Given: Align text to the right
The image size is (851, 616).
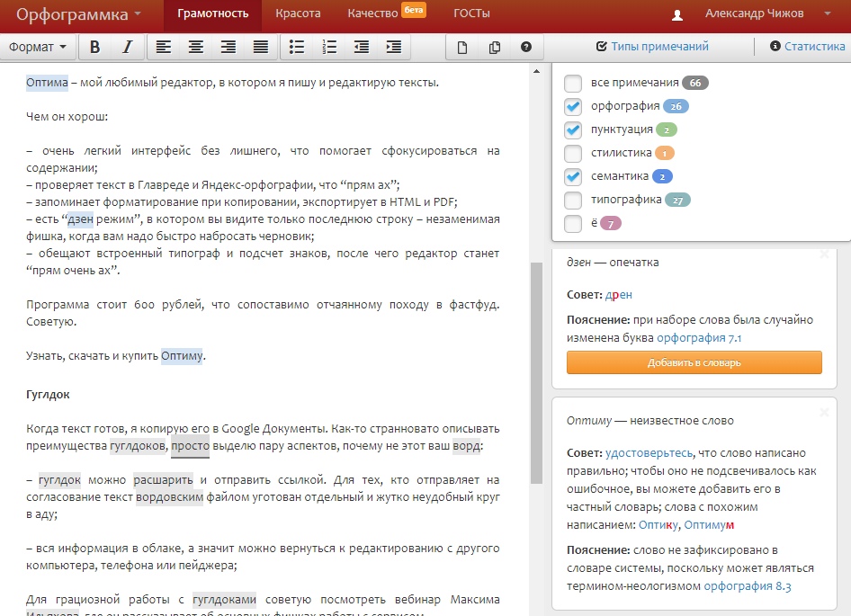Looking at the screenshot, I should [x=228, y=48].
